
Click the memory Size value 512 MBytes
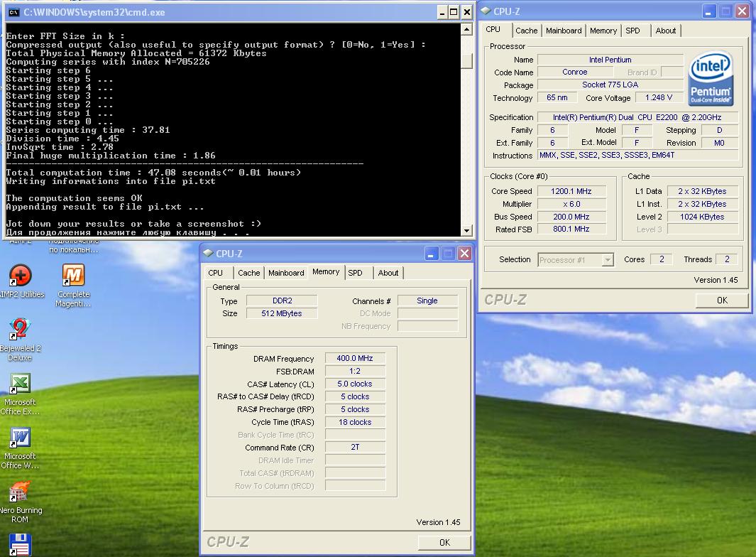coord(282,313)
